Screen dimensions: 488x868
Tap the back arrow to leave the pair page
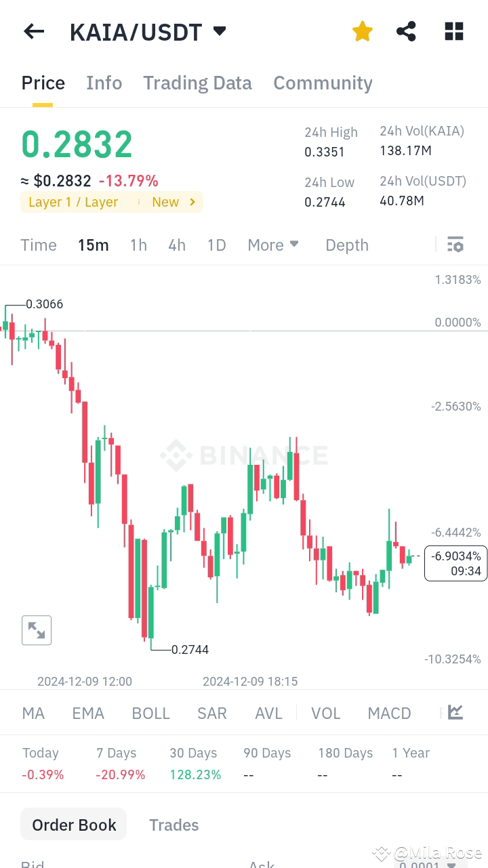click(x=33, y=31)
